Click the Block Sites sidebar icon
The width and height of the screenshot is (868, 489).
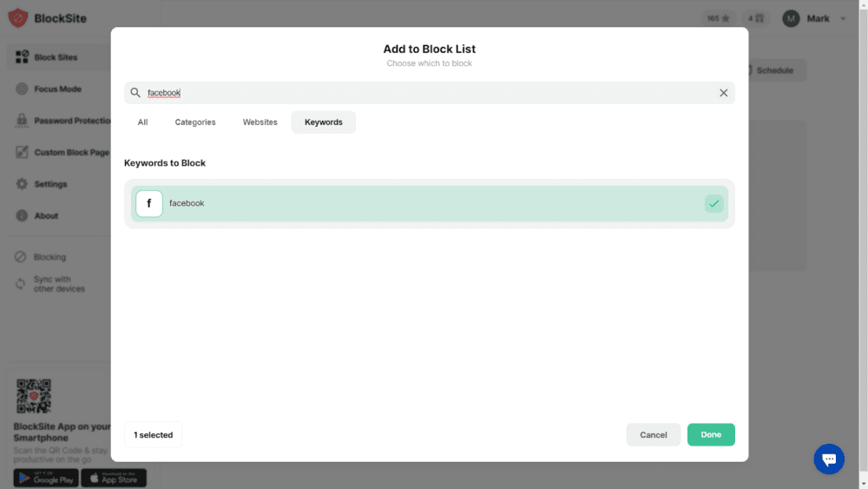tap(22, 57)
